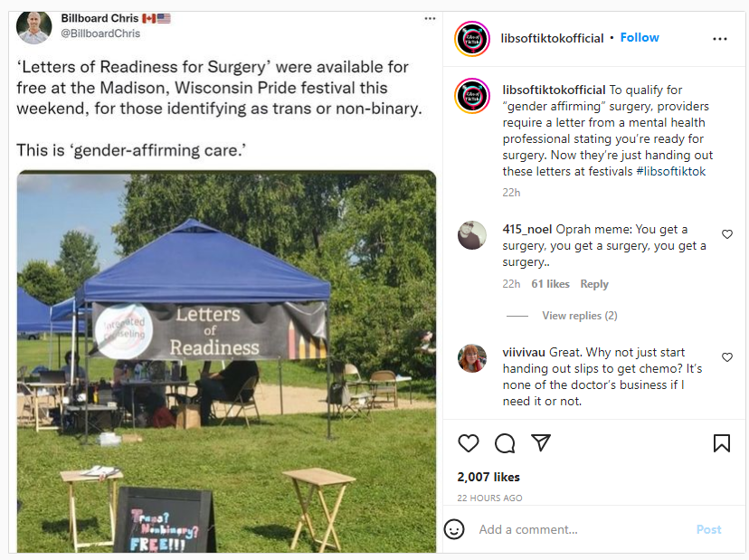Like 415_noel's comment with the heart
The image size is (749, 560).
(727, 234)
